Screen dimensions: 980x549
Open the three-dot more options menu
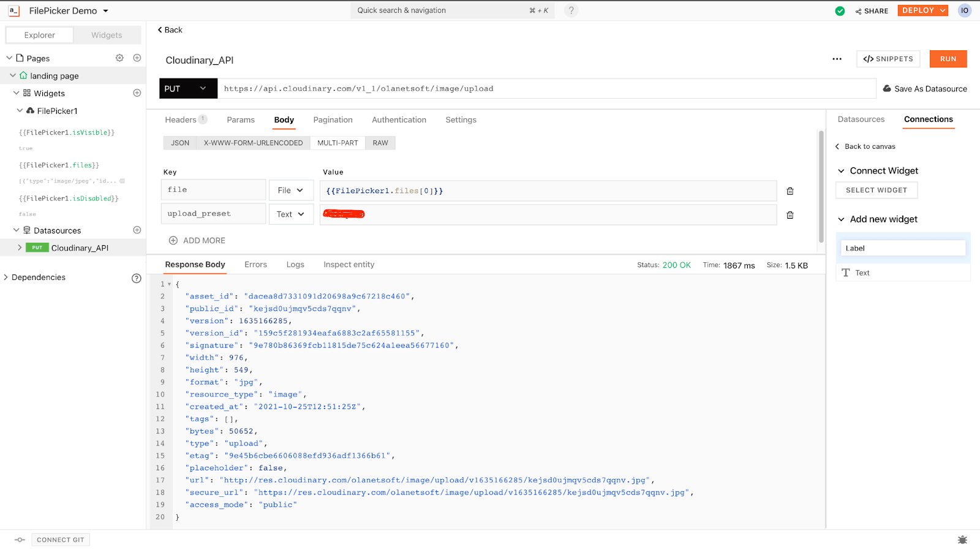point(837,59)
